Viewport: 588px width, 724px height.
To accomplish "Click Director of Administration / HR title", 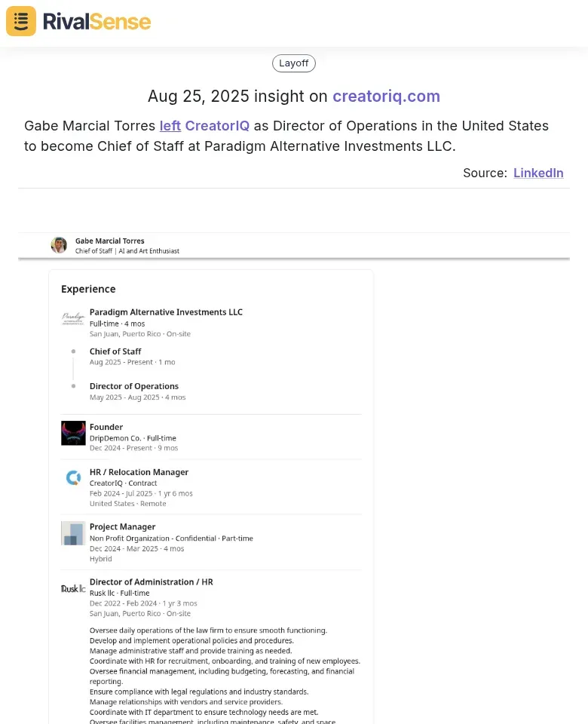I will (152, 581).
